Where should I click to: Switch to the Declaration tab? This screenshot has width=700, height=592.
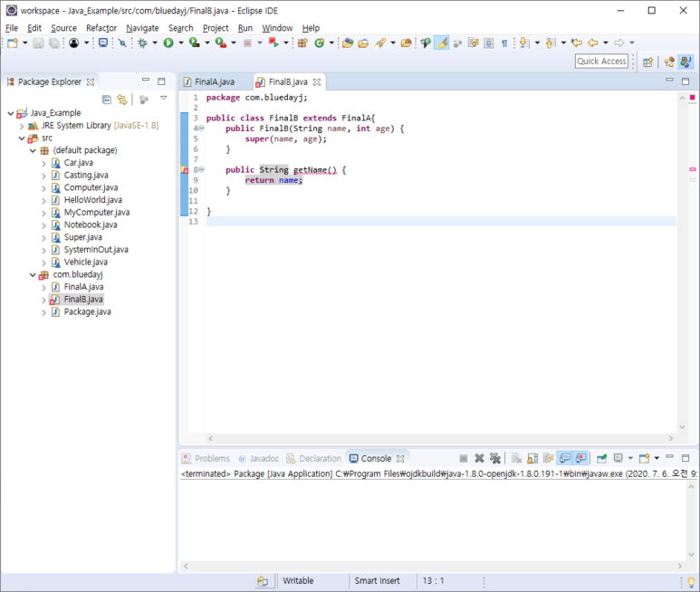point(314,459)
